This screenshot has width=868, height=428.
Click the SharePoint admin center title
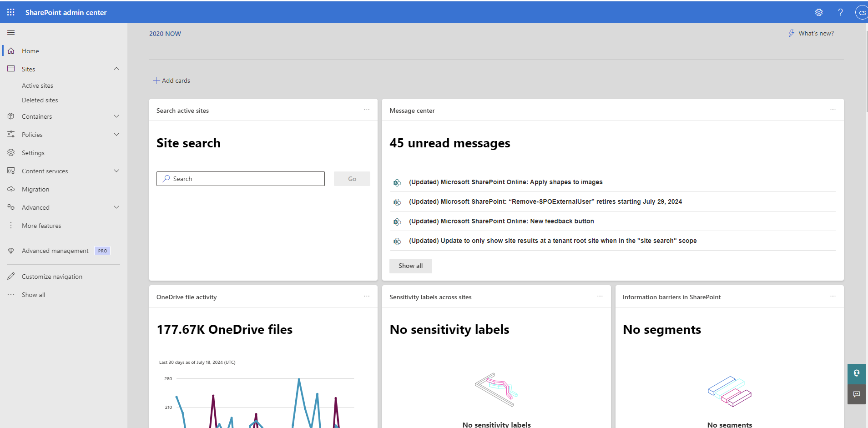click(66, 12)
